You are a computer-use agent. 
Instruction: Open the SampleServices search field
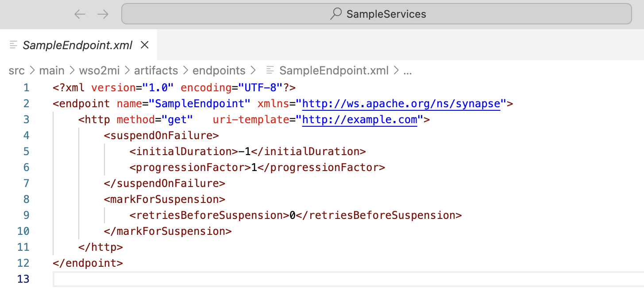(377, 14)
